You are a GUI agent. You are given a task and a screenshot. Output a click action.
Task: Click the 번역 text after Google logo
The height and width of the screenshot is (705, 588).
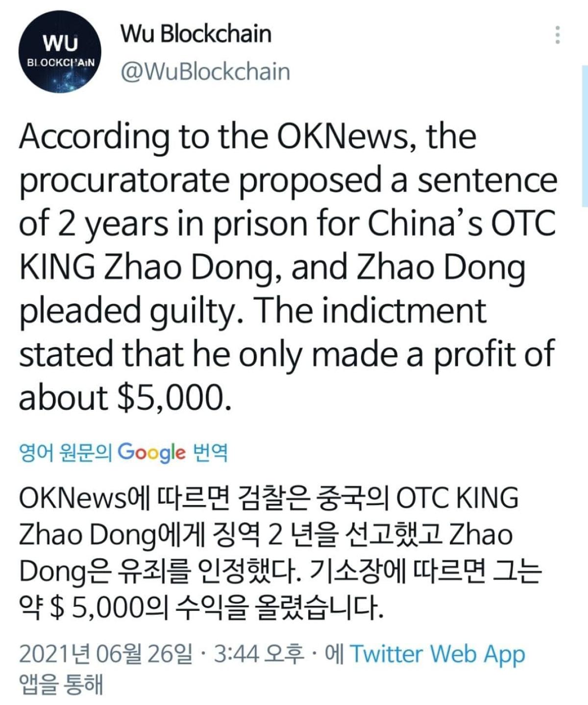(211, 452)
